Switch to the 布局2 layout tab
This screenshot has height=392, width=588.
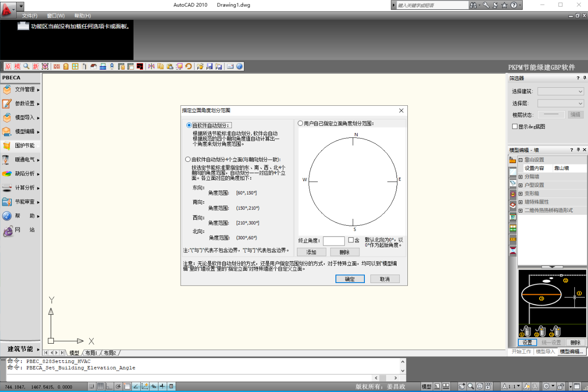(109, 353)
